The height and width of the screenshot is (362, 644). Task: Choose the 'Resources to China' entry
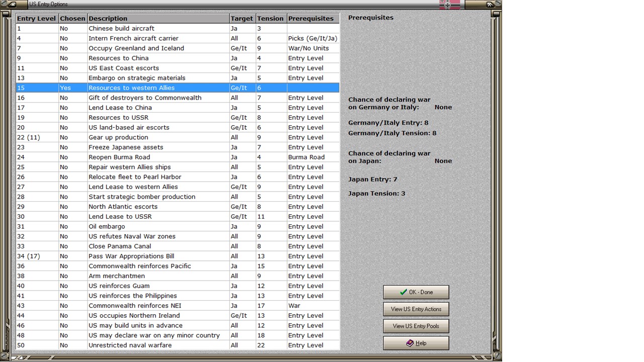point(178,58)
